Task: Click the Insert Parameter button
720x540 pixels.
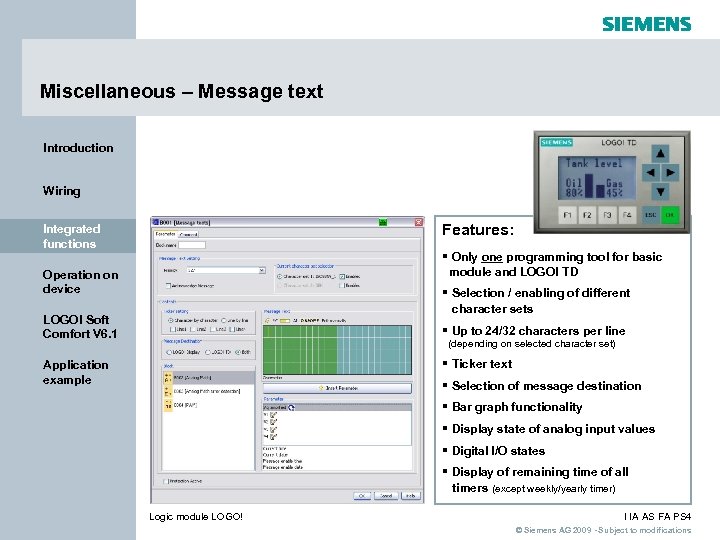Action: pyautogui.click(x=338, y=388)
